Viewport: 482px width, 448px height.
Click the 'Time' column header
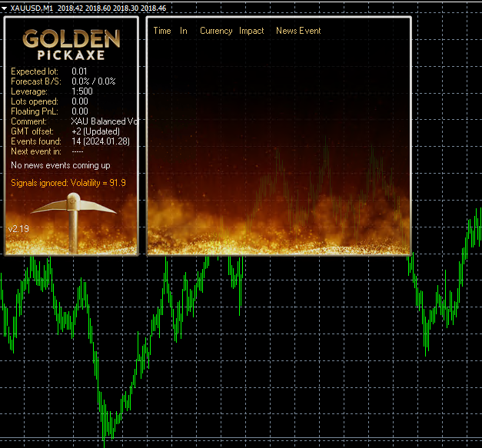(162, 31)
